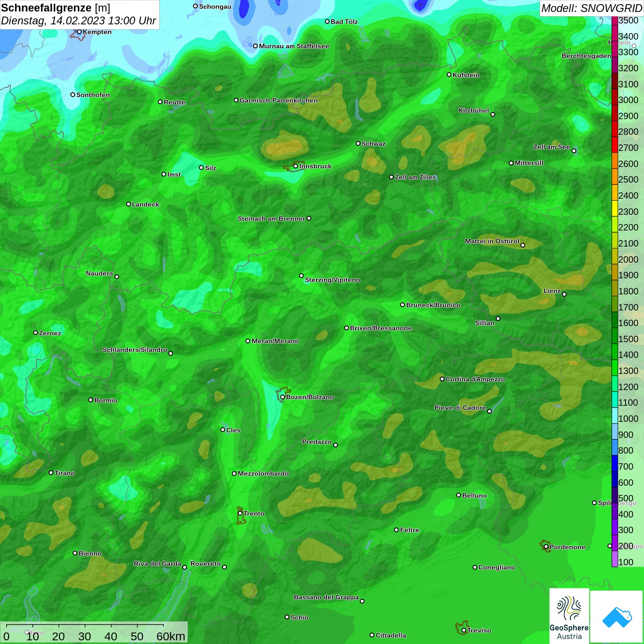
Task: Click the Meran/Merano marker dot
Action: pos(248,341)
